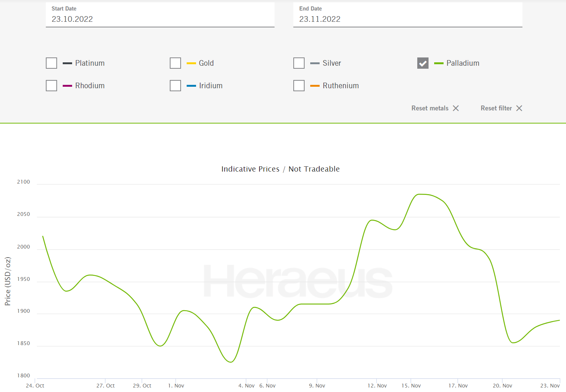
Task: Click the X icon beside Reset metals
Action: point(456,108)
